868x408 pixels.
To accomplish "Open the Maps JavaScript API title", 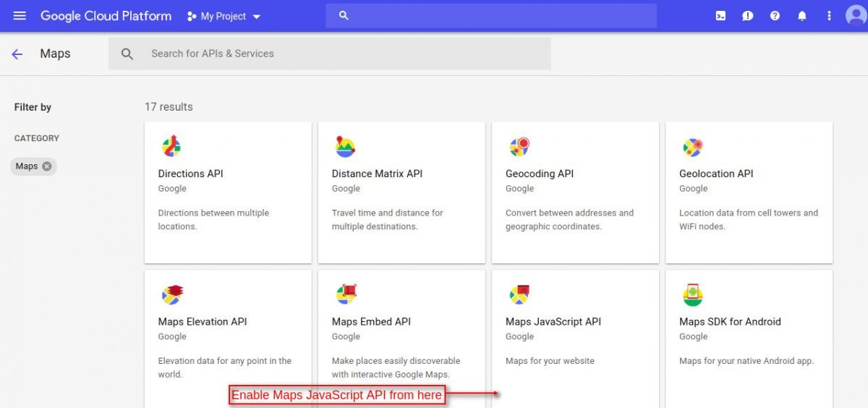I will tap(553, 322).
